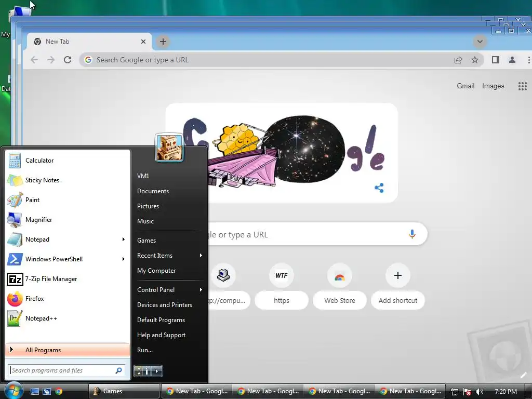Click the volume icon in system tray
Image resolution: width=532 pixels, height=399 pixels.
coord(480,392)
